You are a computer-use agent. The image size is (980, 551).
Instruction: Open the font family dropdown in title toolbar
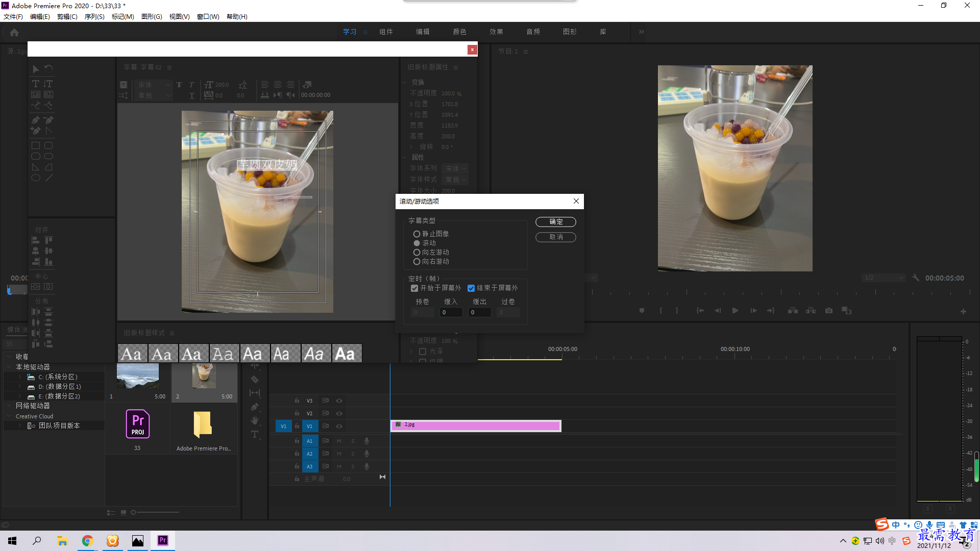point(154,85)
